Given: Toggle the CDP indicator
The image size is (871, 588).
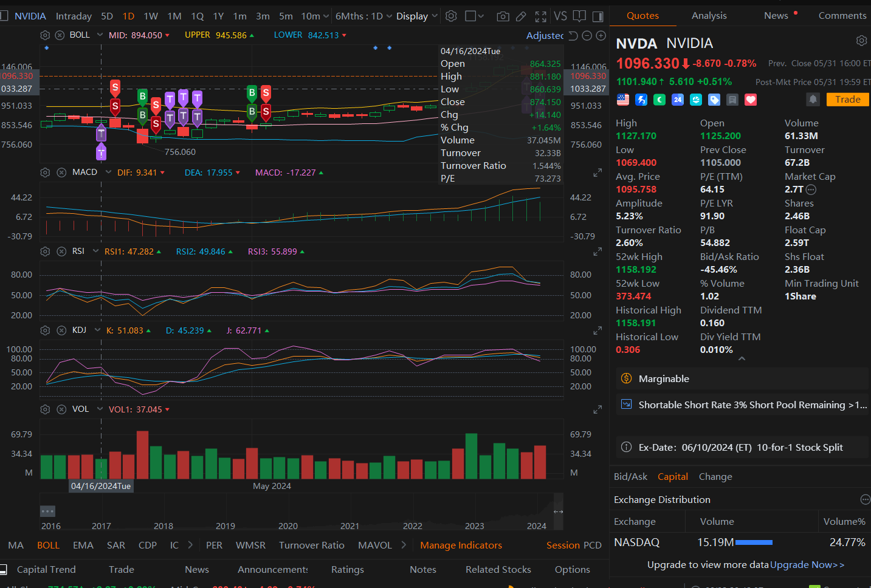Looking at the screenshot, I should coord(148,545).
